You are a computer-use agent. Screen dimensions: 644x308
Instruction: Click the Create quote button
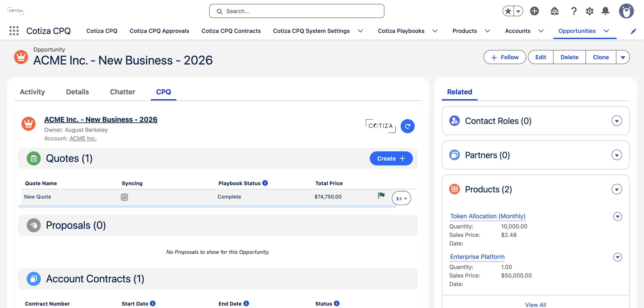pyautogui.click(x=391, y=159)
